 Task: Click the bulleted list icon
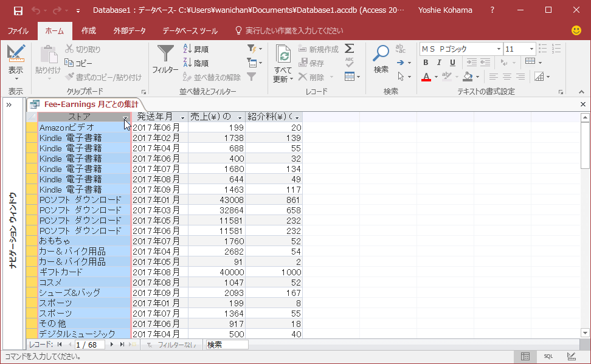(542, 49)
